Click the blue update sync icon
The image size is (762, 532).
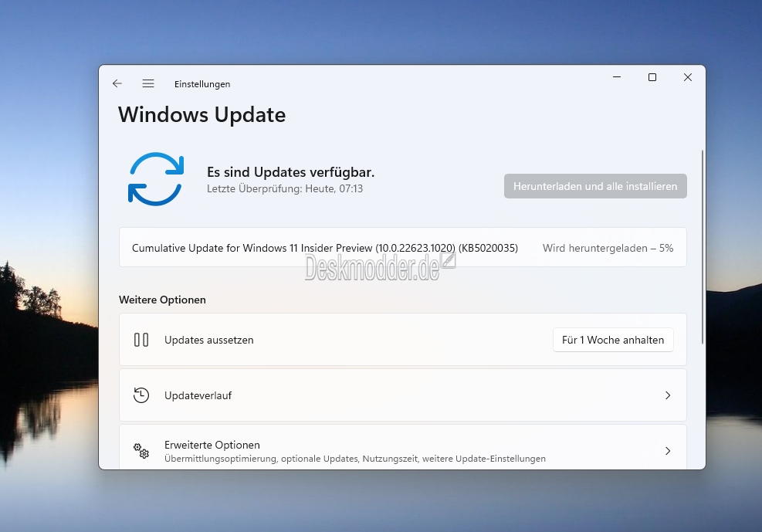[x=156, y=179]
